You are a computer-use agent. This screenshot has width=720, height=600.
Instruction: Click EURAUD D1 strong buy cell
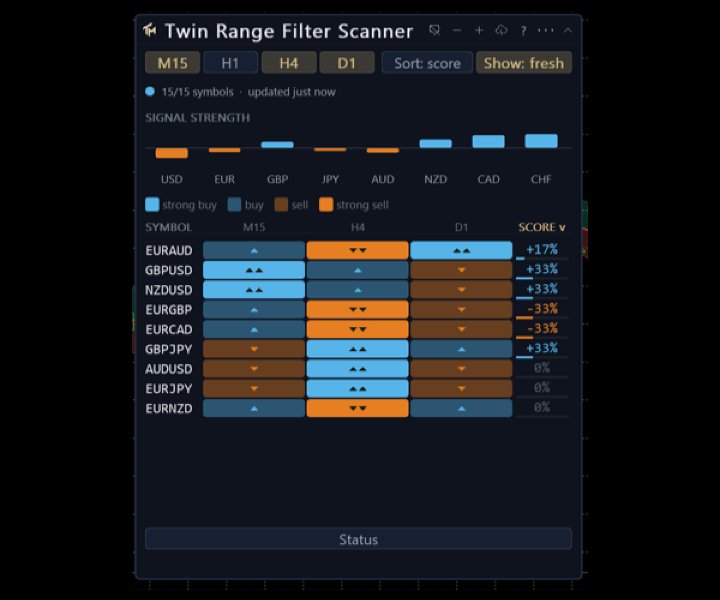point(461,251)
